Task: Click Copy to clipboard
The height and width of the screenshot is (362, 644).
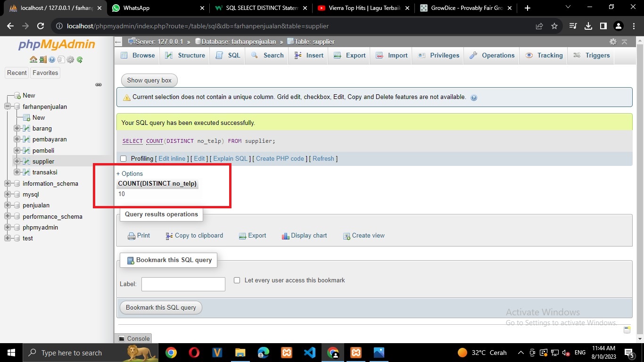Action: 194,236
